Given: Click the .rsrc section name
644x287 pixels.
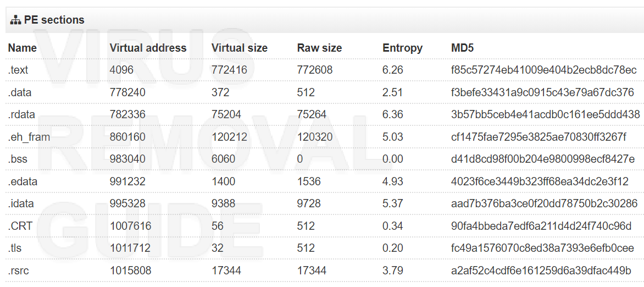Looking at the screenshot, I should point(18,271).
